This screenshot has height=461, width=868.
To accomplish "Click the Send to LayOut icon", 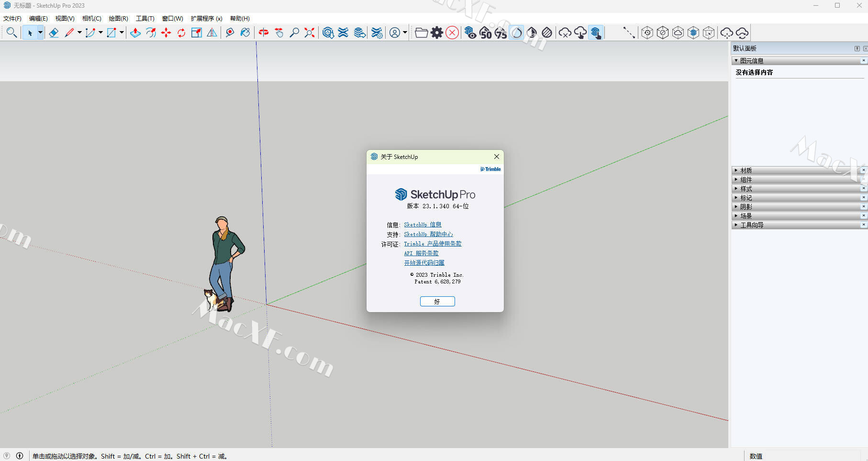I will [360, 33].
